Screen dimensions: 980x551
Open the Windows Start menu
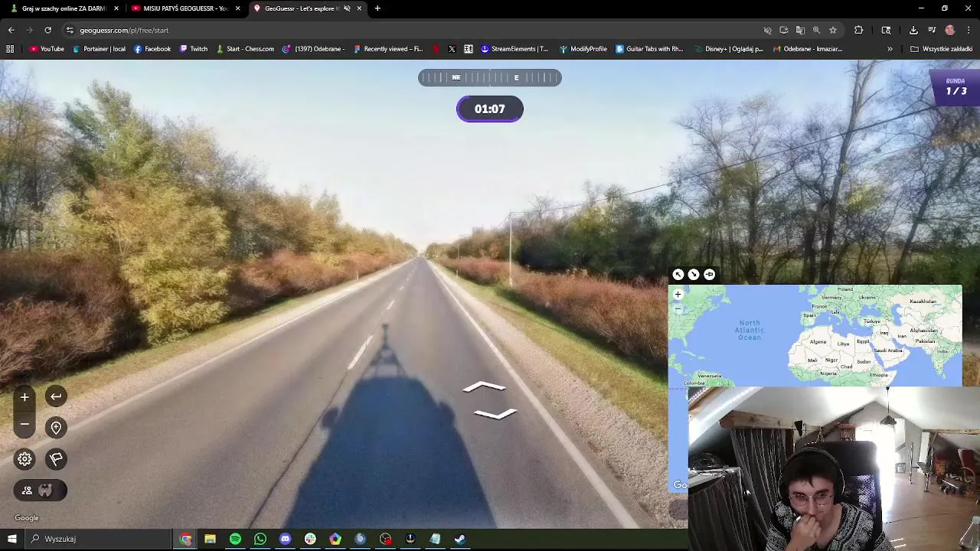11,539
